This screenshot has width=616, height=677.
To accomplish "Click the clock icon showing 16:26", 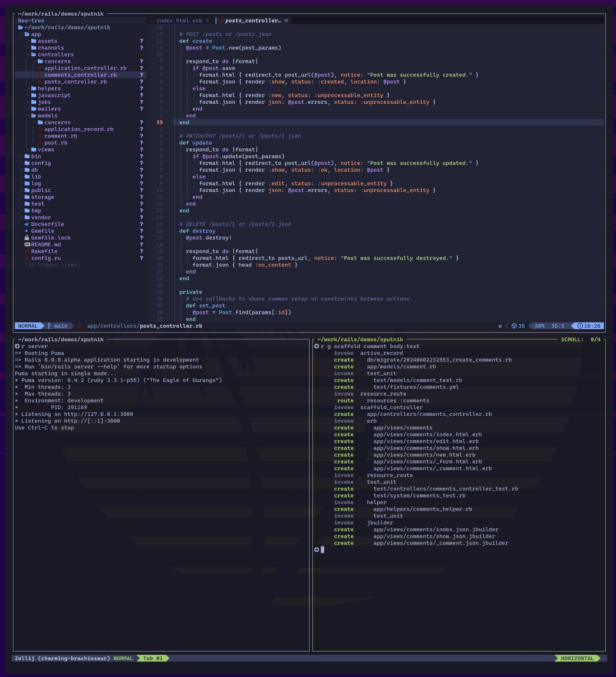I will (x=580, y=326).
